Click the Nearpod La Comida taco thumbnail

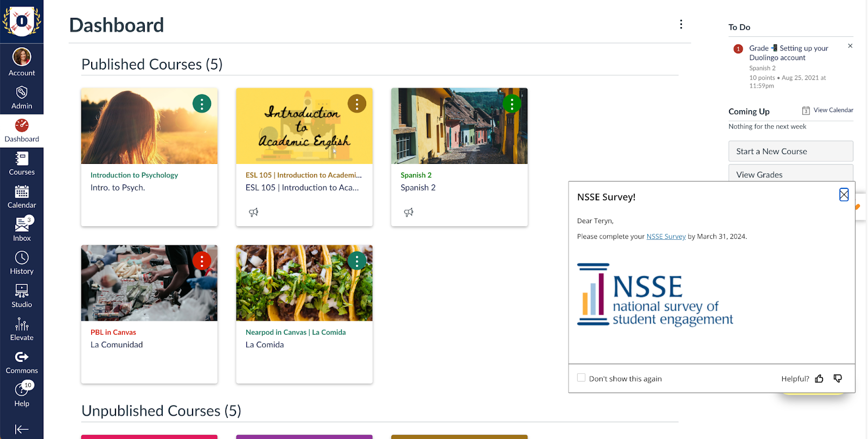click(x=304, y=283)
